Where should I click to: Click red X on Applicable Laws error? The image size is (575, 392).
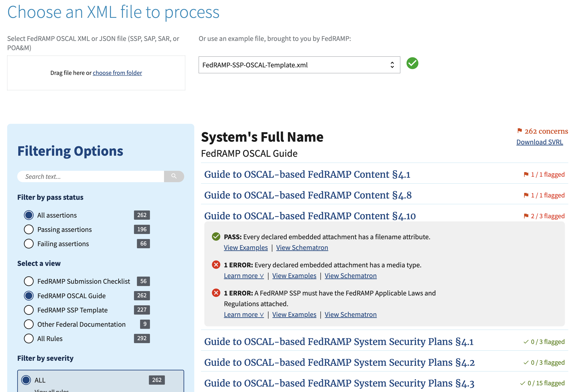pos(216,293)
